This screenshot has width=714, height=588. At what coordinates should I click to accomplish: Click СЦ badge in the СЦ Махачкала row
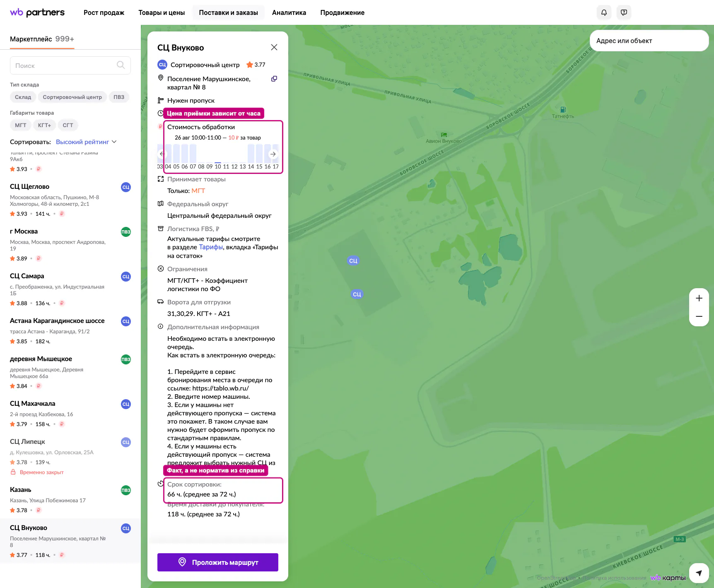click(x=126, y=404)
